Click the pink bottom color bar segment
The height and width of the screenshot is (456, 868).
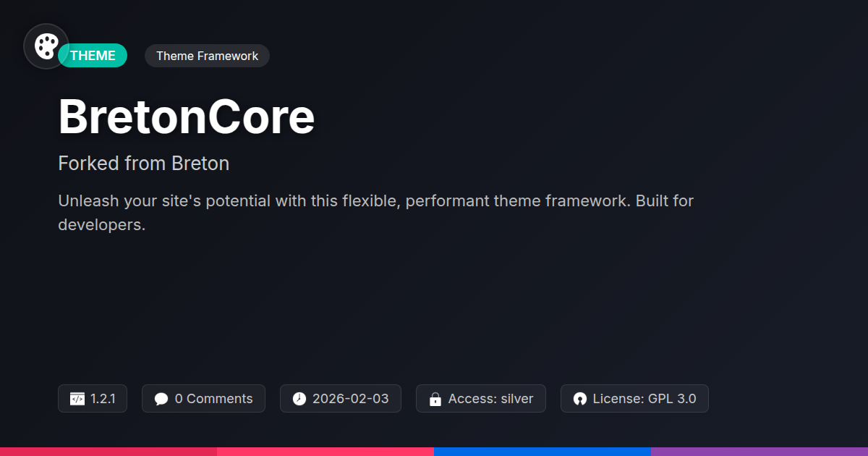click(325, 451)
